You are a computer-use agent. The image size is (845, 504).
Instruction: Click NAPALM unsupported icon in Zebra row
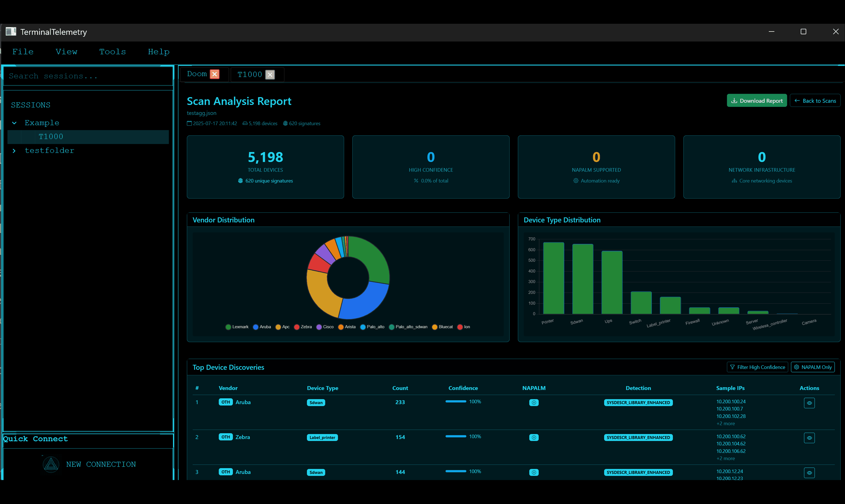pyautogui.click(x=534, y=438)
